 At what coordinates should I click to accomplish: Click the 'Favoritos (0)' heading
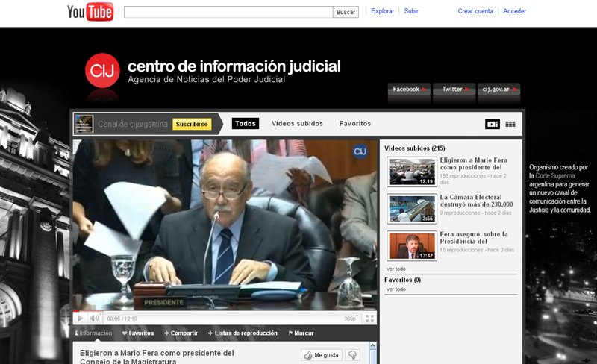(x=402, y=280)
